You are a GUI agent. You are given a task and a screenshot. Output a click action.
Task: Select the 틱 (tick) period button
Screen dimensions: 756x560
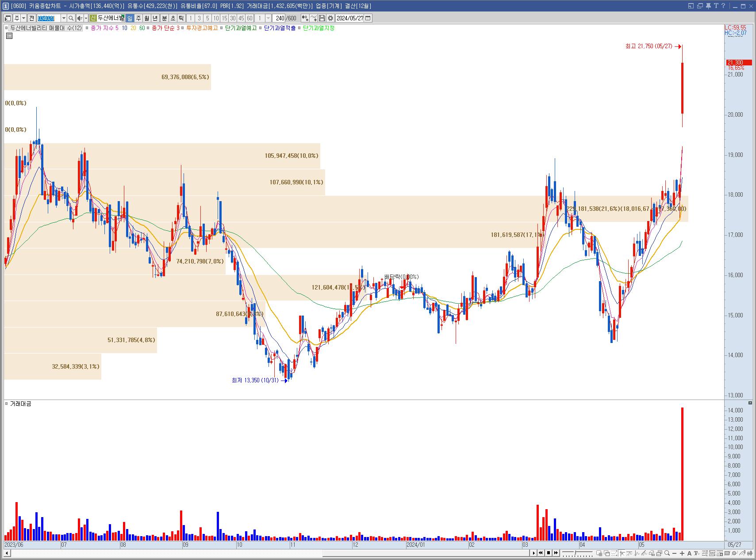pos(181,18)
